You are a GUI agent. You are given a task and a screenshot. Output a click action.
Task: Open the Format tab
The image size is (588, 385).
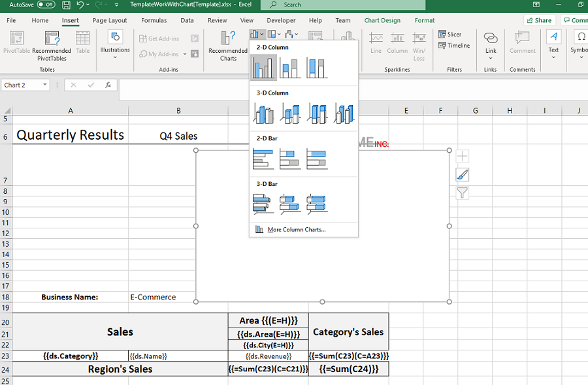click(x=425, y=21)
